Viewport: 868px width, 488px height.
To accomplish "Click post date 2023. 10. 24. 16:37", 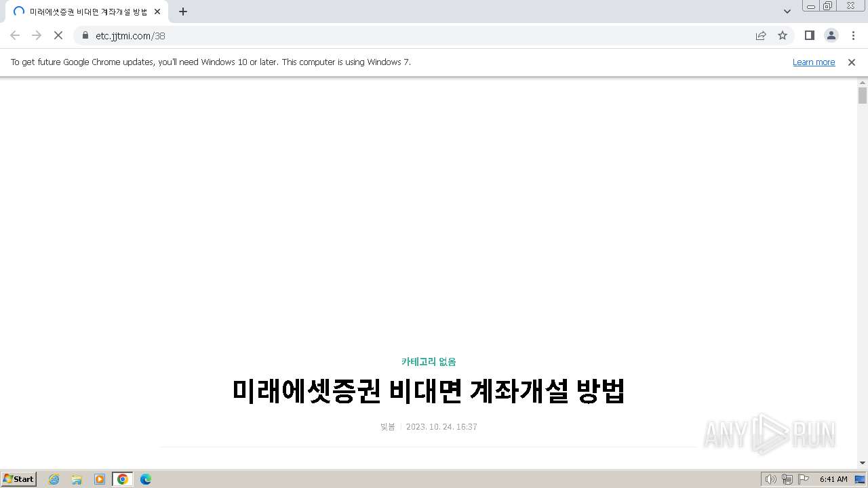I will pyautogui.click(x=441, y=427).
